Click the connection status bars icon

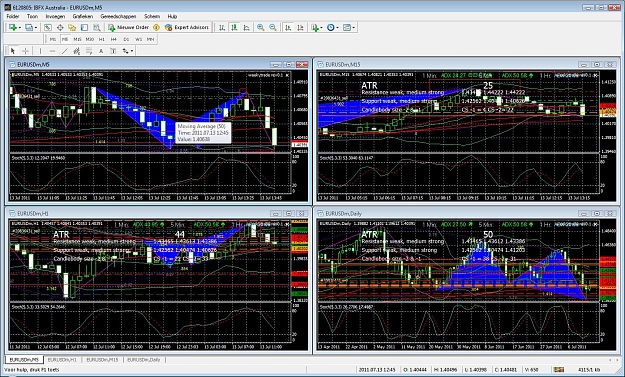(559, 370)
